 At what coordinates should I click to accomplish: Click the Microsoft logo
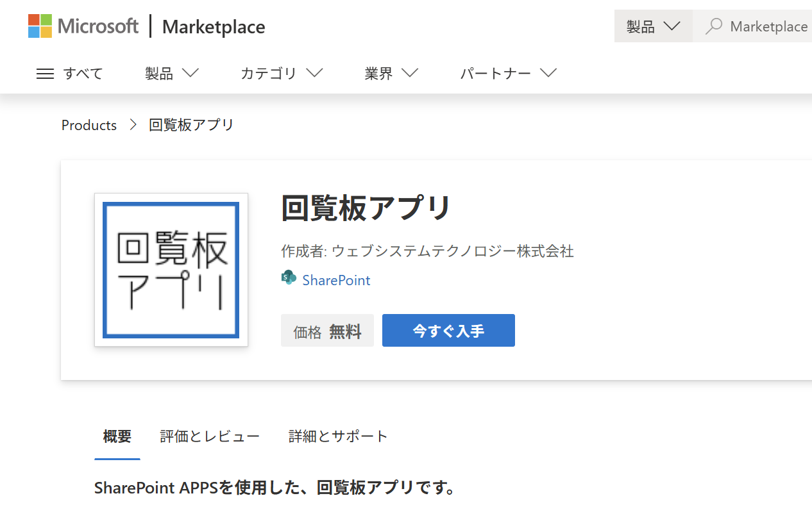[83, 26]
